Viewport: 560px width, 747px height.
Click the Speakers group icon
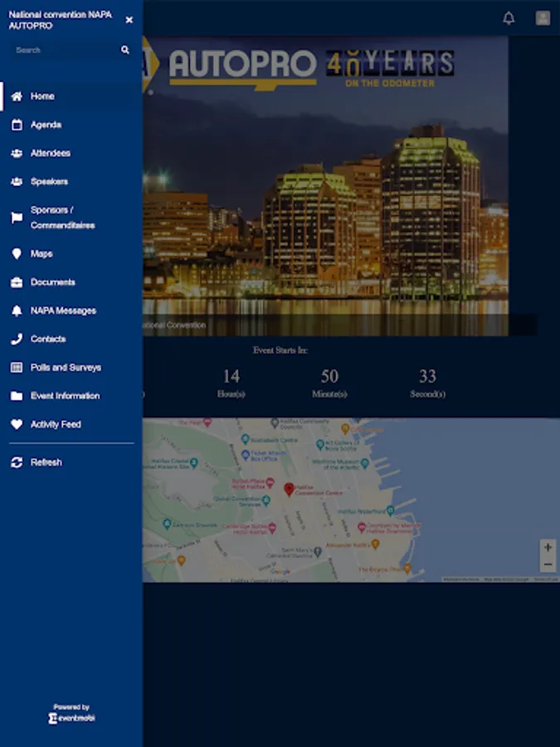(17, 182)
